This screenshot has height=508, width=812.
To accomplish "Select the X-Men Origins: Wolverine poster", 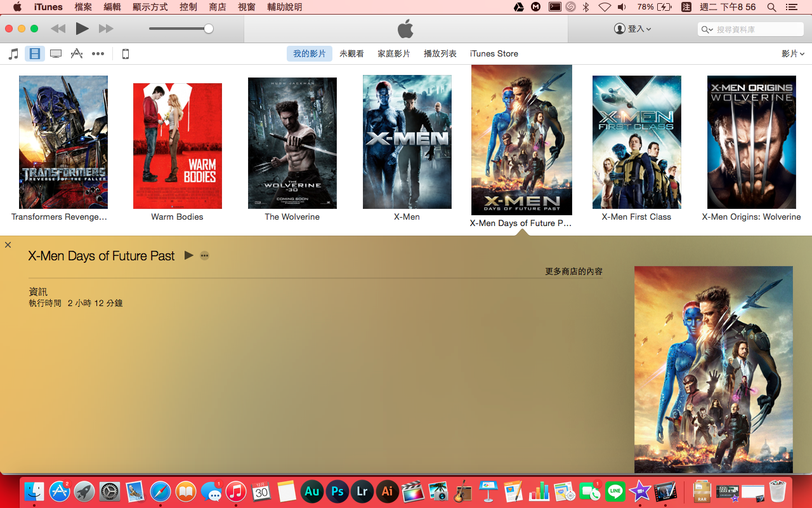I will tap(752, 142).
